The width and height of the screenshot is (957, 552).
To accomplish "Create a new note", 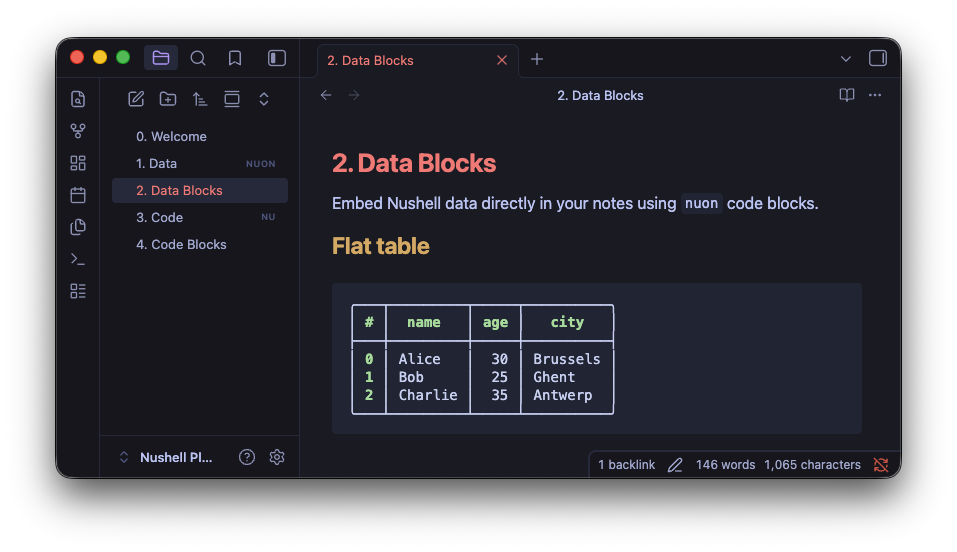I will point(136,99).
